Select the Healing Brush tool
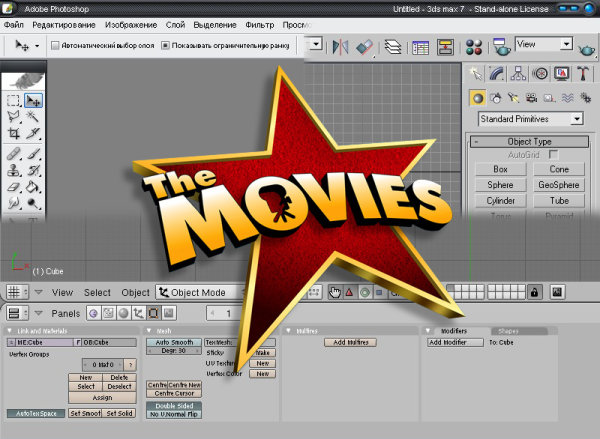600x439 pixels. [13, 154]
